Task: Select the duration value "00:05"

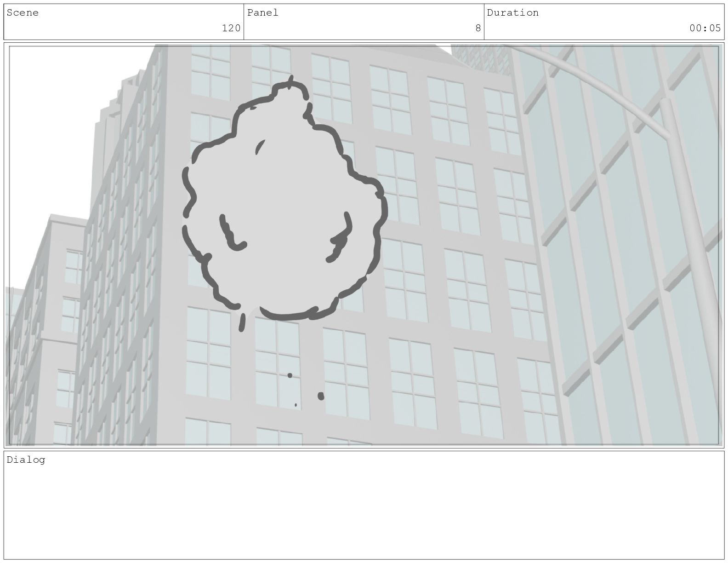Action: (705, 28)
